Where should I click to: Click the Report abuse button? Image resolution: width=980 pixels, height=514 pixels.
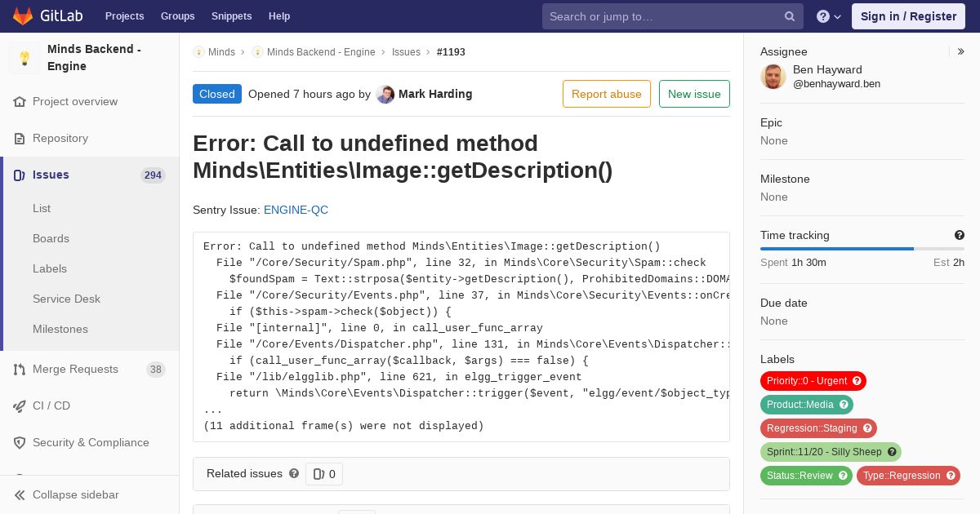607,94
